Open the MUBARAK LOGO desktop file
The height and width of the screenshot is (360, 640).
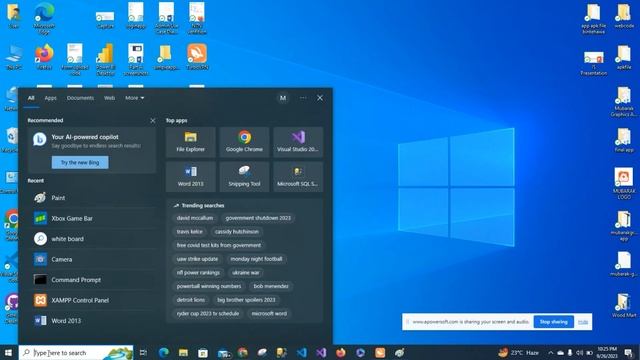pyautogui.click(x=624, y=183)
